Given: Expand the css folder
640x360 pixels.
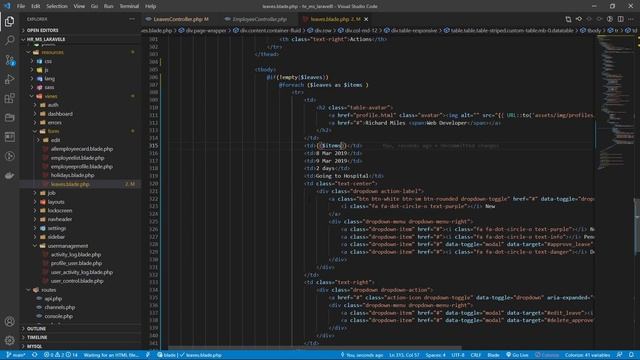Looking at the screenshot, I should 48,61.
